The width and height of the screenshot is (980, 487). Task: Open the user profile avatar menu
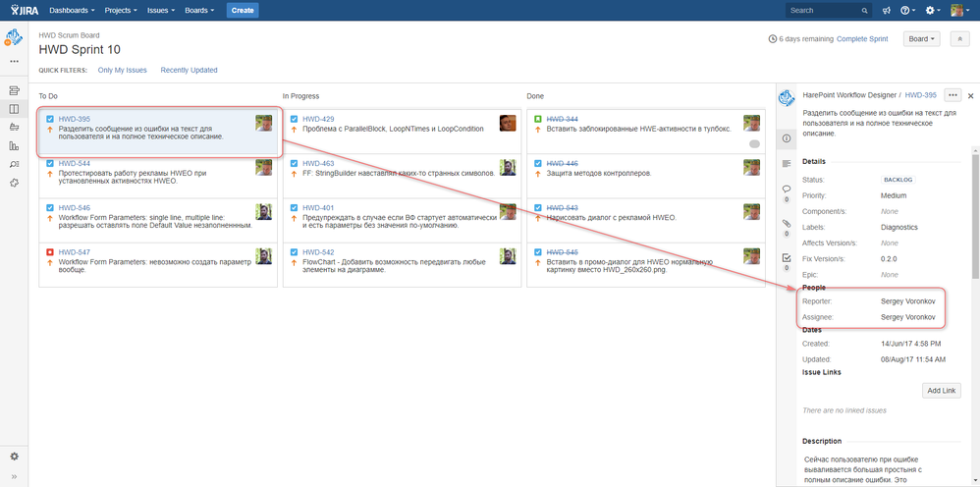tap(959, 11)
